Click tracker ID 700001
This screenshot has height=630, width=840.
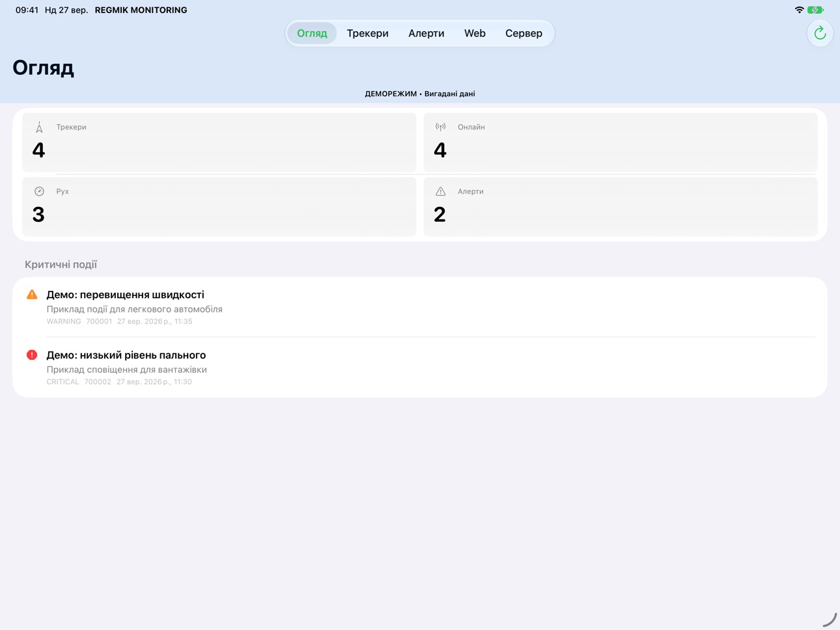99,322
